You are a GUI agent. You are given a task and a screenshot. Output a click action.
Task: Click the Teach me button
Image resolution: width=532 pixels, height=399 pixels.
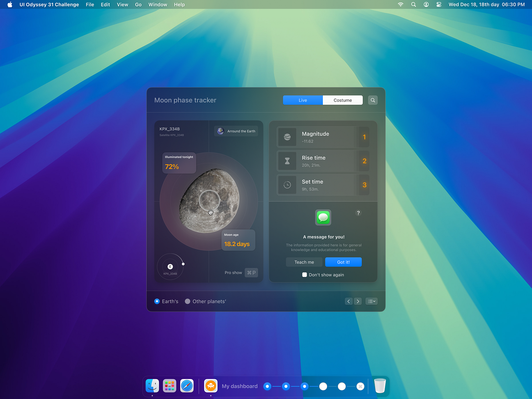point(304,262)
